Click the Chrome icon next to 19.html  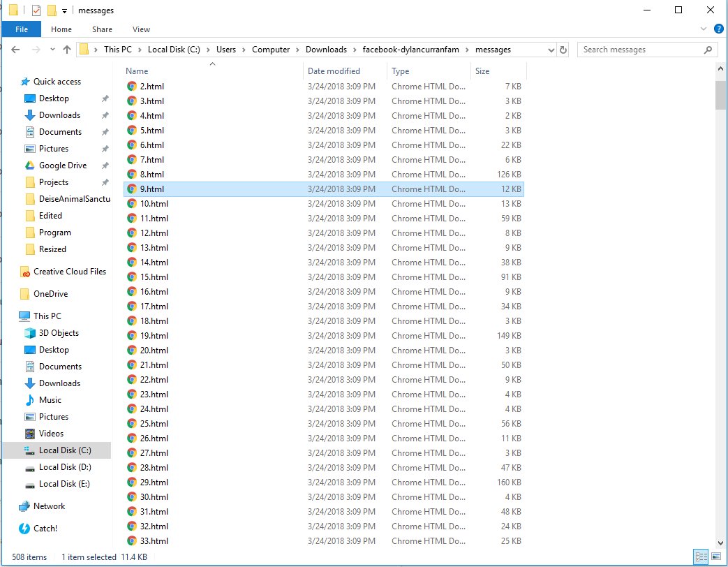[x=132, y=336]
